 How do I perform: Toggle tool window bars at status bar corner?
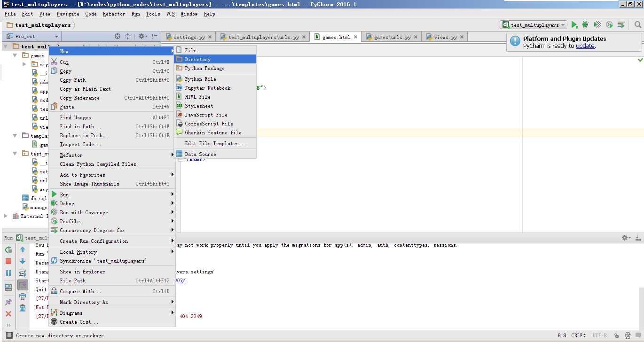[9, 335]
